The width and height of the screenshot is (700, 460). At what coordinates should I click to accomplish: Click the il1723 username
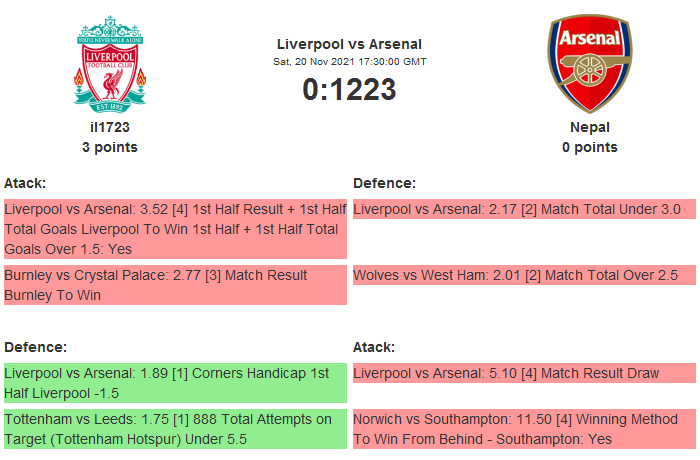pyautogui.click(x=110, y=127)
